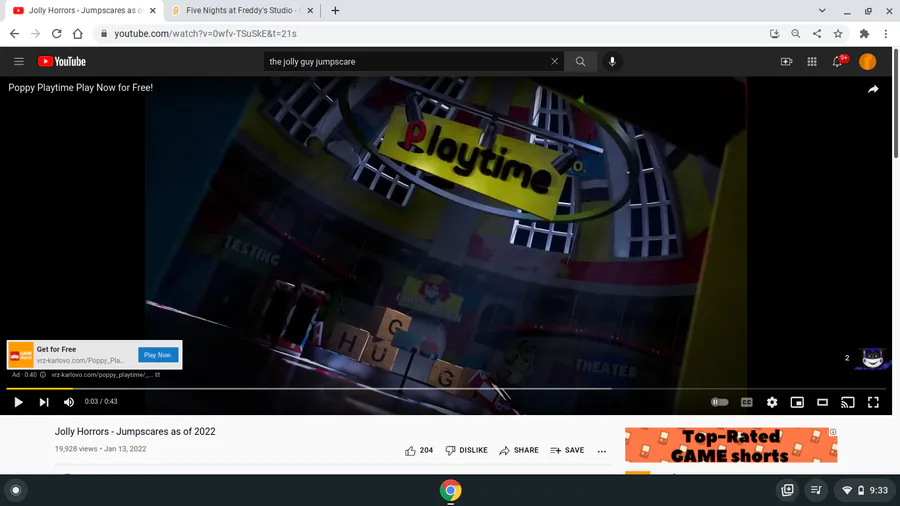Clear the search box text

click(554, 61)
